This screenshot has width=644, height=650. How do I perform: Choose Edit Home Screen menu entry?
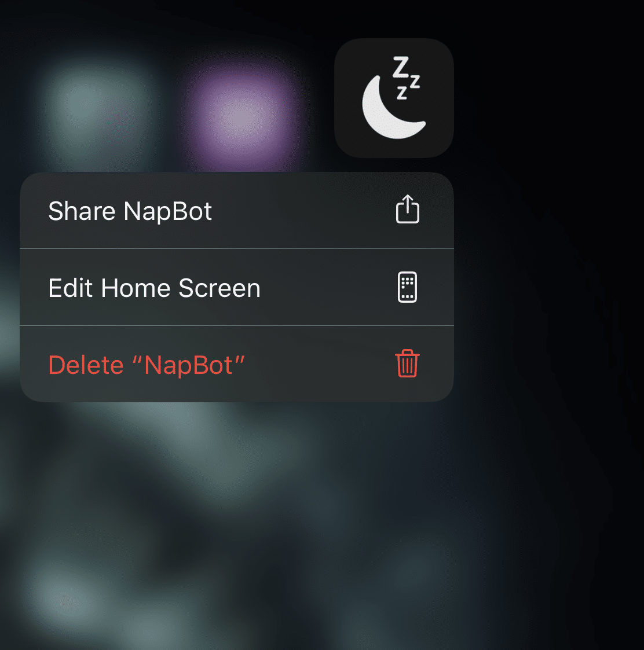[x=237, y=287]
